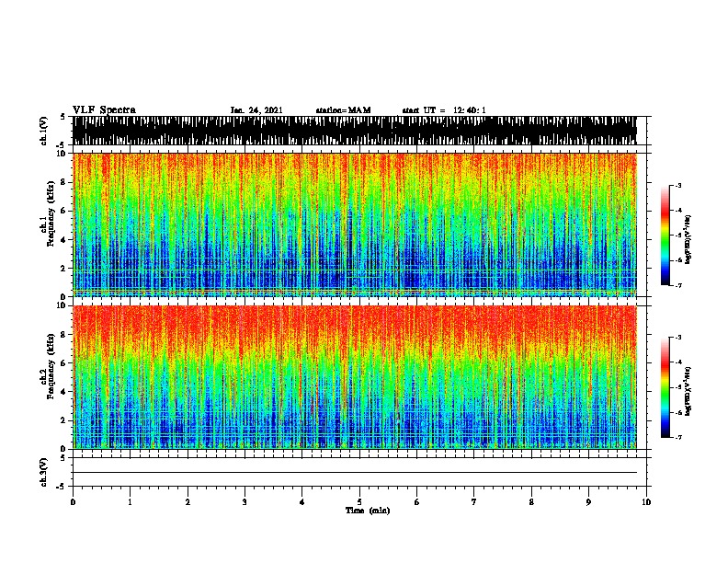This screenshot has height=563, width=728.
Task: Click the "6" kHz tick on ch.1 axis
Action: [64, 211]
